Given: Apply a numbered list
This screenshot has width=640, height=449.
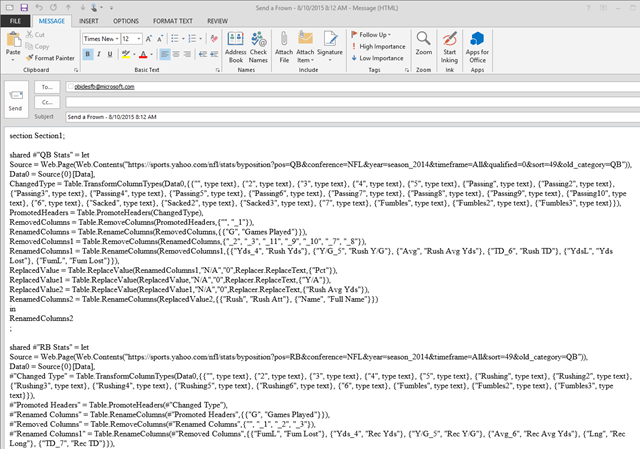Looking at the screenshot, I should point(192,39).
